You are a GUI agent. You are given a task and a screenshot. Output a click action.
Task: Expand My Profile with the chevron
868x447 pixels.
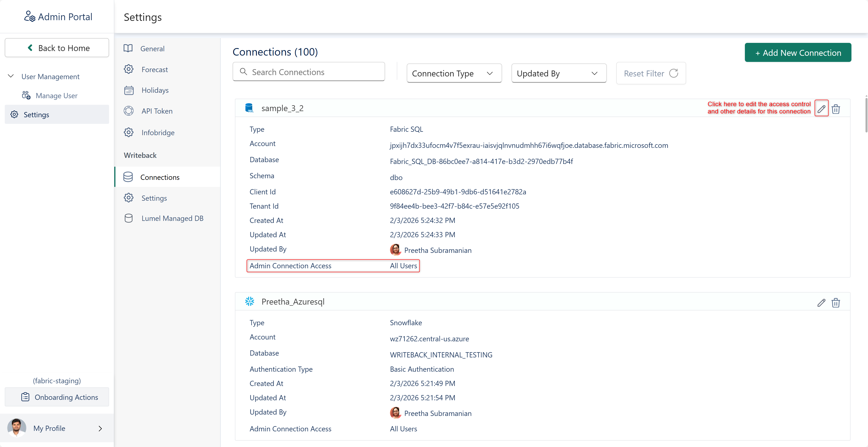point(100,428)
